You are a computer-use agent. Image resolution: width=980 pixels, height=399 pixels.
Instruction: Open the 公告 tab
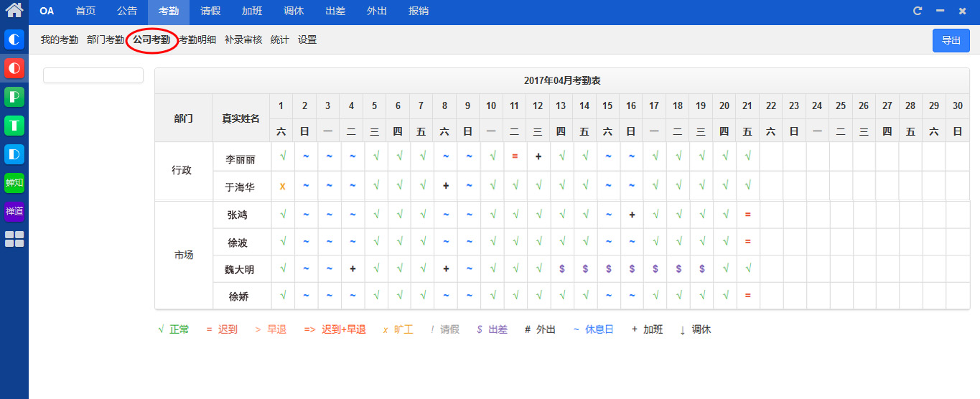[x=127, y=11]
